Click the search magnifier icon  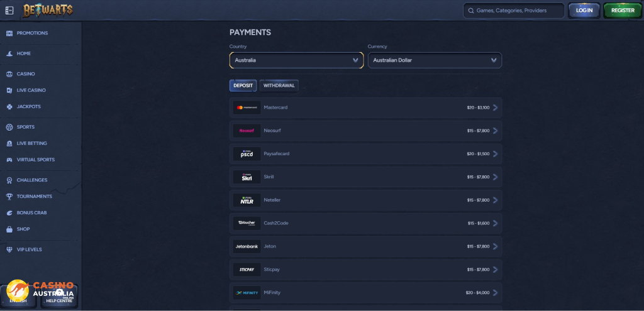[x=470, y=11]
